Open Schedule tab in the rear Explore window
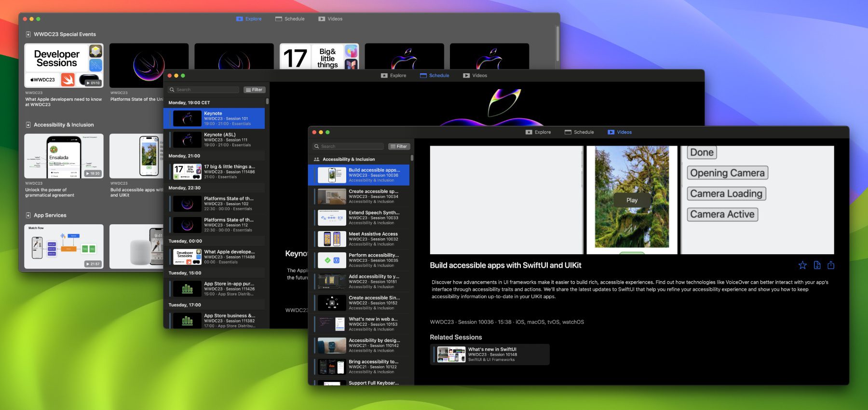868x410 pixels. [x=290, y=19]
